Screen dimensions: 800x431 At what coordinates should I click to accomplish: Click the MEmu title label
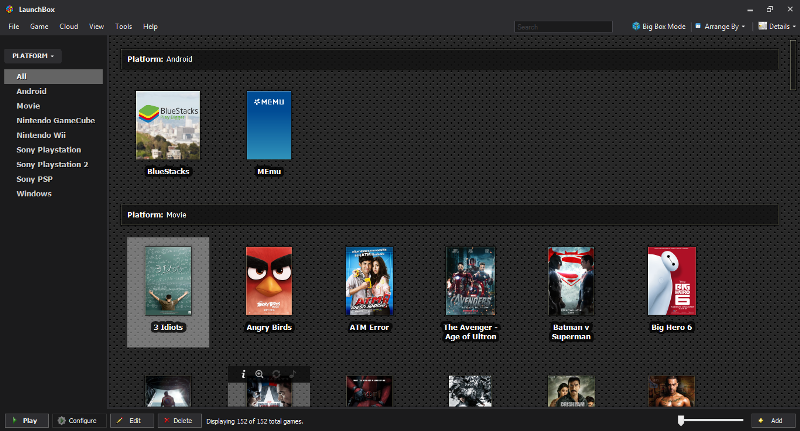tap(269, 171)
